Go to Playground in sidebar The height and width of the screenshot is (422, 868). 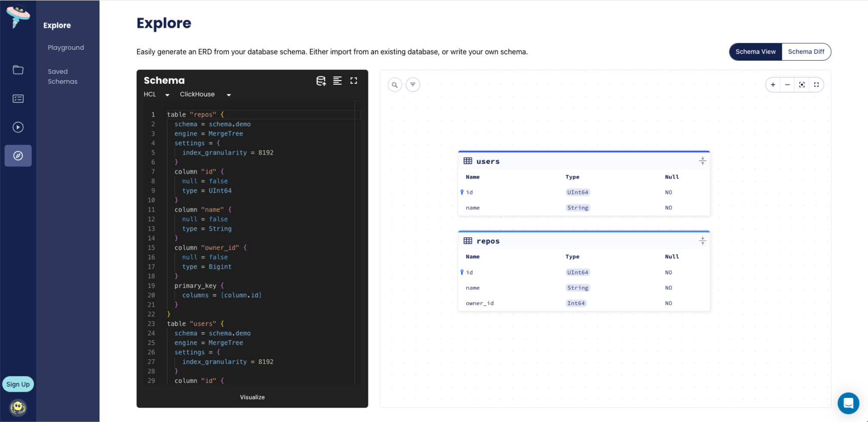(x=66, y=48)
